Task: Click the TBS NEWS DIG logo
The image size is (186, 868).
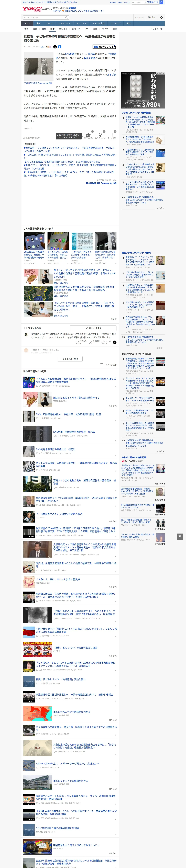Action: (x=104, y=47)
